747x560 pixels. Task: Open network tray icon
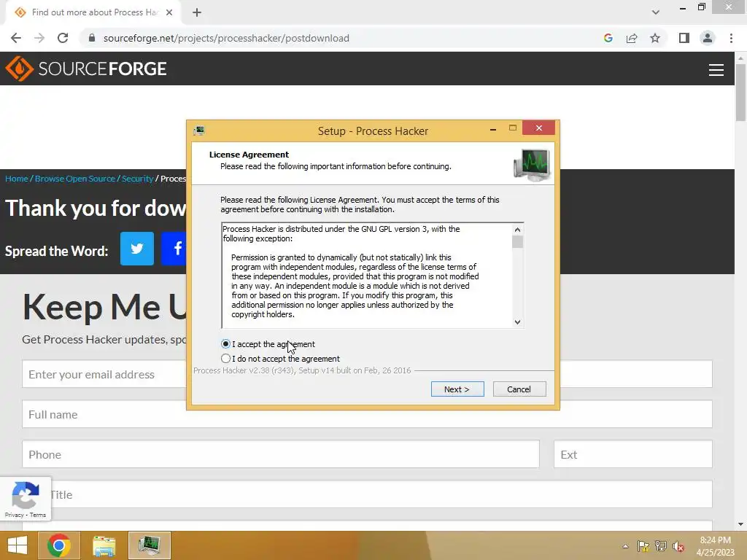[661, 546]
